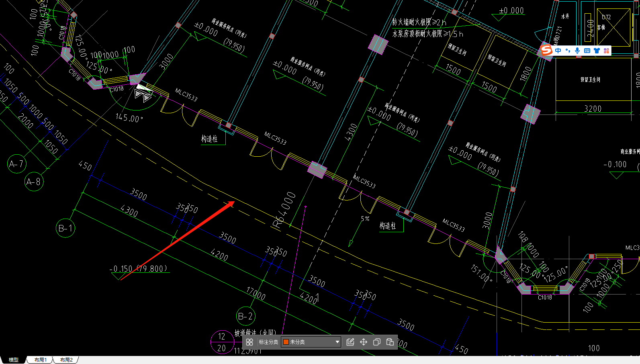
Task: Select the R64000 radius dimension text
Action: coord(284,211)
